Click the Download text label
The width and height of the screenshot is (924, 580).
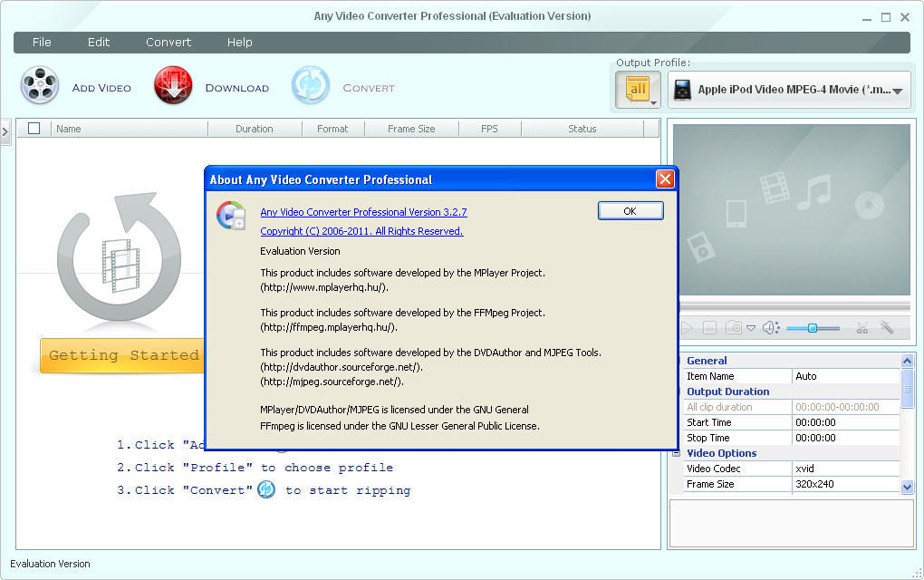[x=237, y=88]
